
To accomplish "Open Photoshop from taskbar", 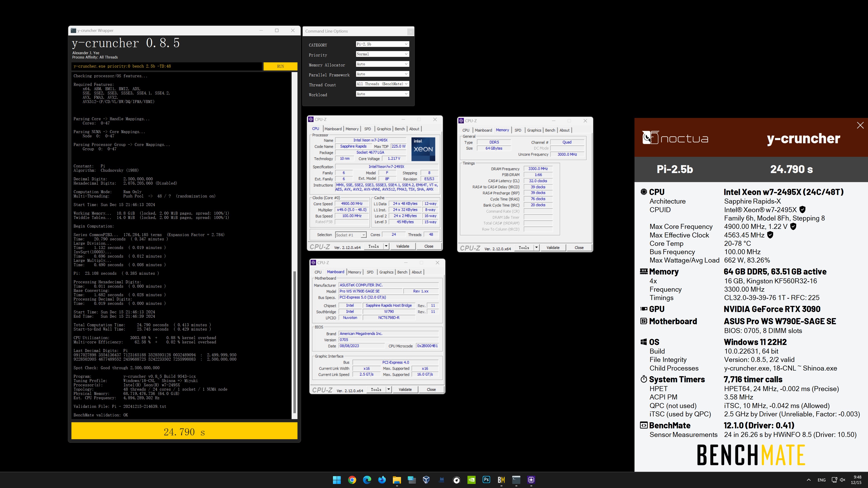I will pos(486,480).
